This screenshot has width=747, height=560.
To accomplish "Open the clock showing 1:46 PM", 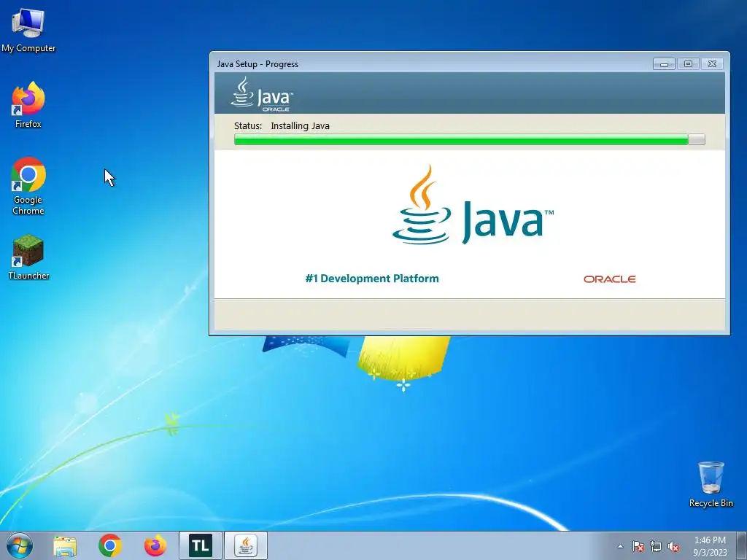I will click(710, 545).
